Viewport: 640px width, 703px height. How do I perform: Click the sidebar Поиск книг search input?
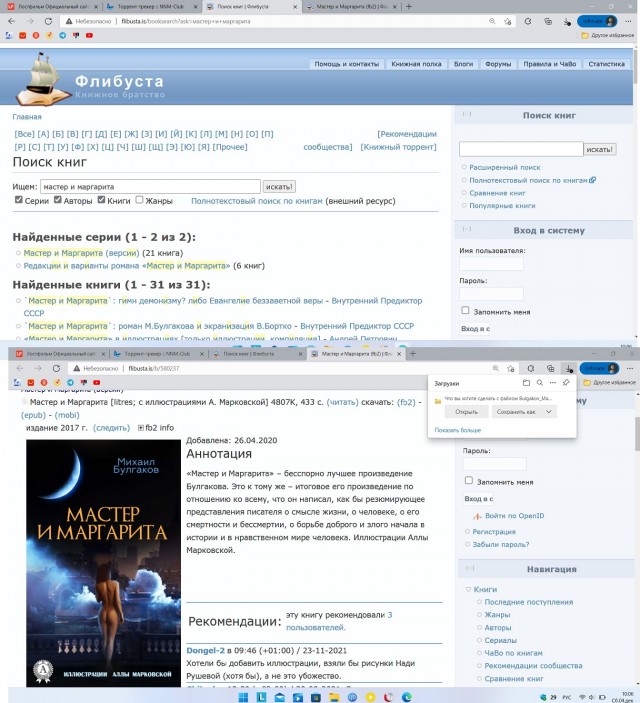521,149
